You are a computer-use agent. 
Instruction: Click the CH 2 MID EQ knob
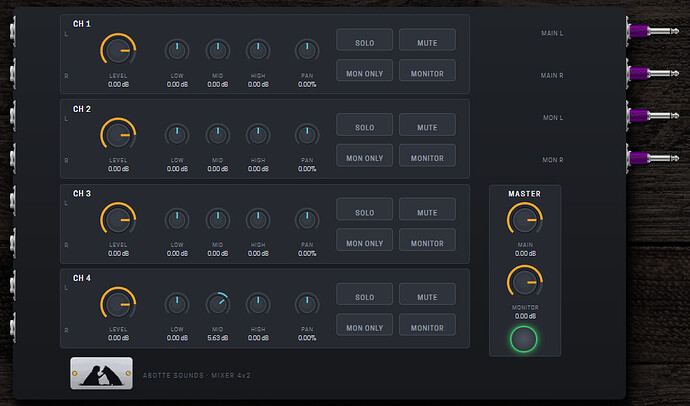(x=217, y=135)
